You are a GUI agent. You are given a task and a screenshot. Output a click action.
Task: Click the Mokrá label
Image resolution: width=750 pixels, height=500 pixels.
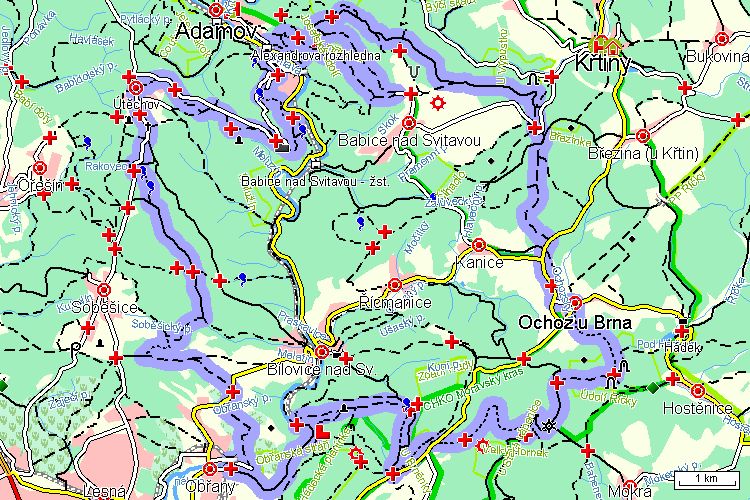[x=629, y=492]
